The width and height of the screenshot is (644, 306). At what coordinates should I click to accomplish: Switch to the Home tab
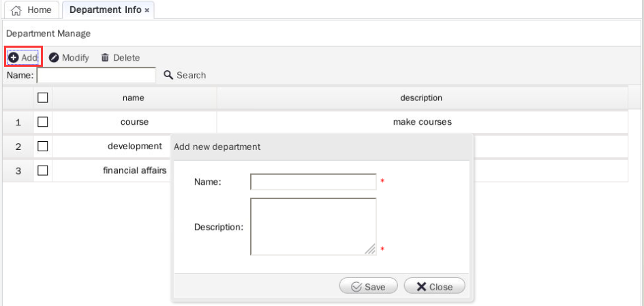tap(31, 10)
